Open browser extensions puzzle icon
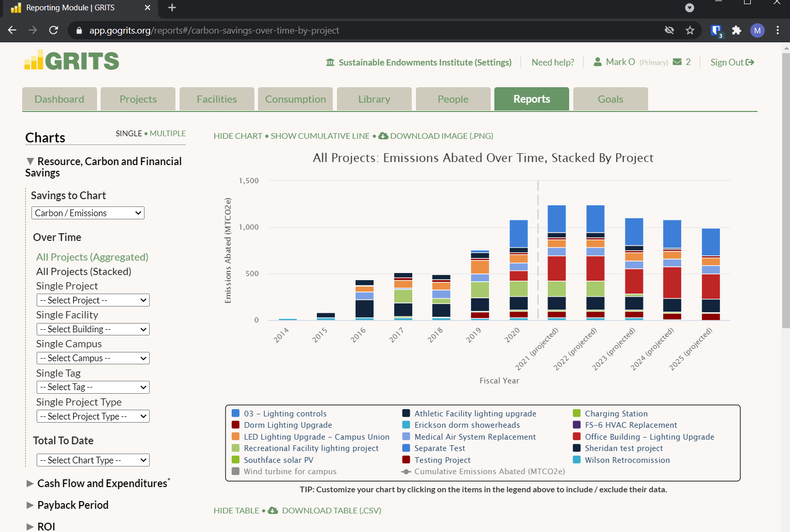The height and width of the screenshot is (532, 790). [736, 30]
